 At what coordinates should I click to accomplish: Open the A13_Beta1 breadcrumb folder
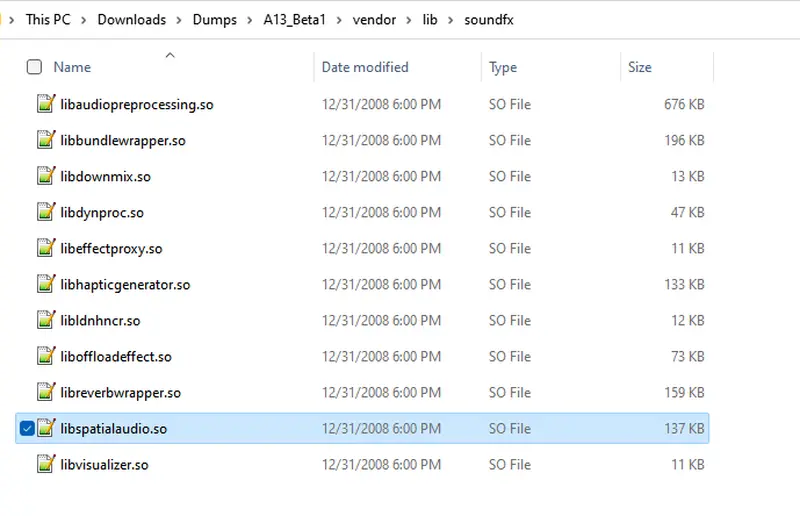pyautogui.click(x=294, y=19)
